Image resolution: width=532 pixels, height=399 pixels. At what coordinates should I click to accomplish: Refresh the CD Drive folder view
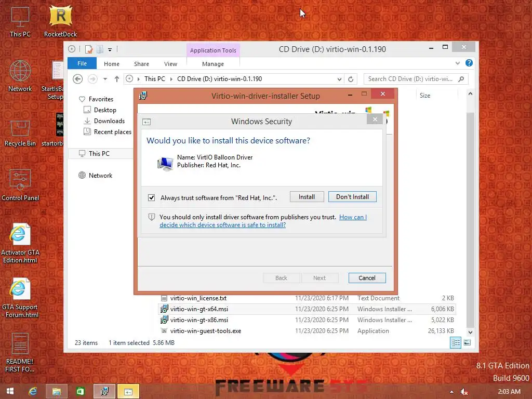tap(351, 79)
